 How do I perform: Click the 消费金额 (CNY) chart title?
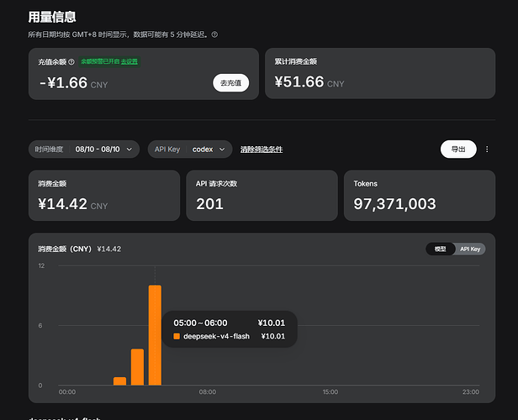click(65, 249)
